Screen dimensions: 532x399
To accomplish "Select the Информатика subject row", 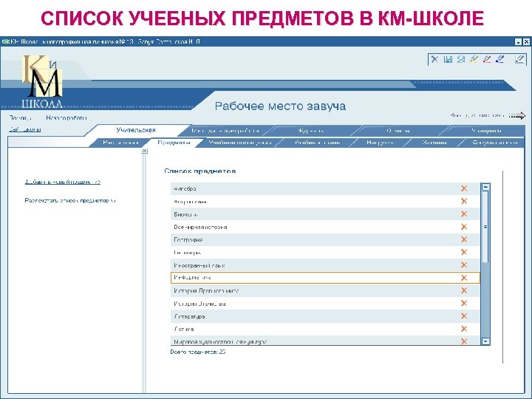I will click(x=325, y=278).
